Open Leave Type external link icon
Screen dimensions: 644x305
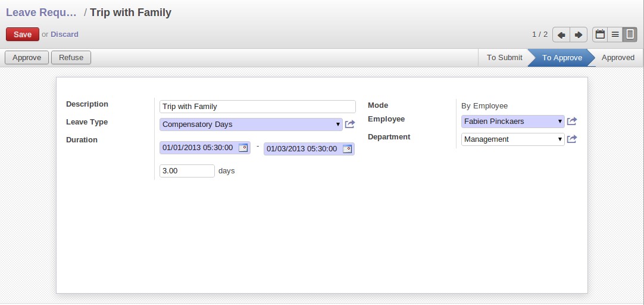pyautogui.click(x=350, y=124)
